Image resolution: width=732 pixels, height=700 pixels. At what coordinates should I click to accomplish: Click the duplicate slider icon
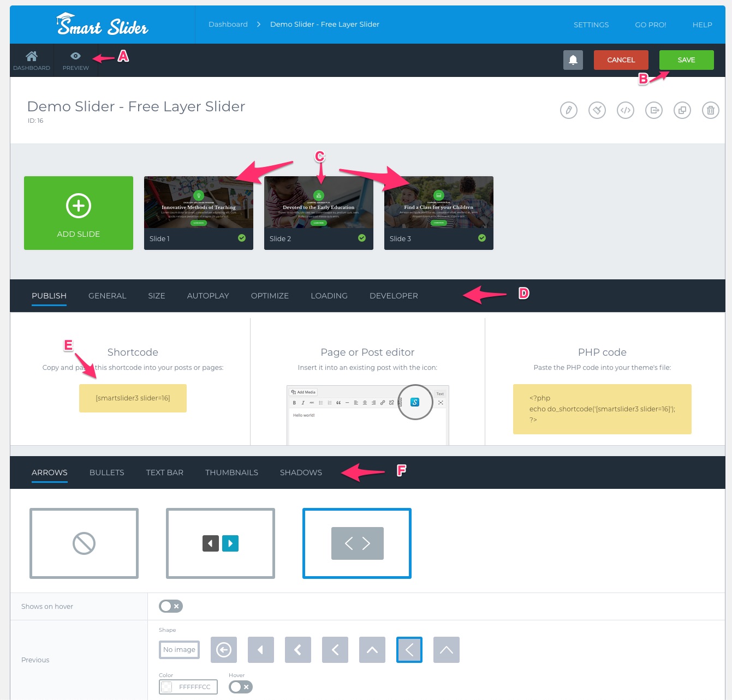tap(682, 110)
